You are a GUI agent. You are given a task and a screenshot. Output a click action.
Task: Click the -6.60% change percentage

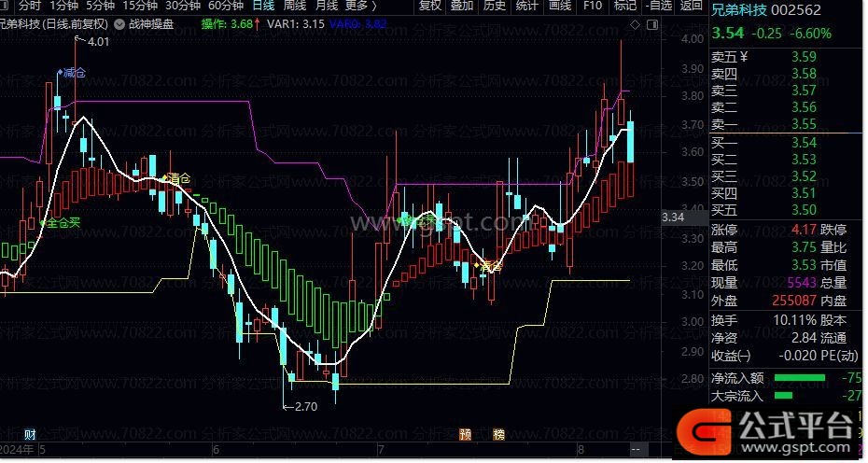810,34
